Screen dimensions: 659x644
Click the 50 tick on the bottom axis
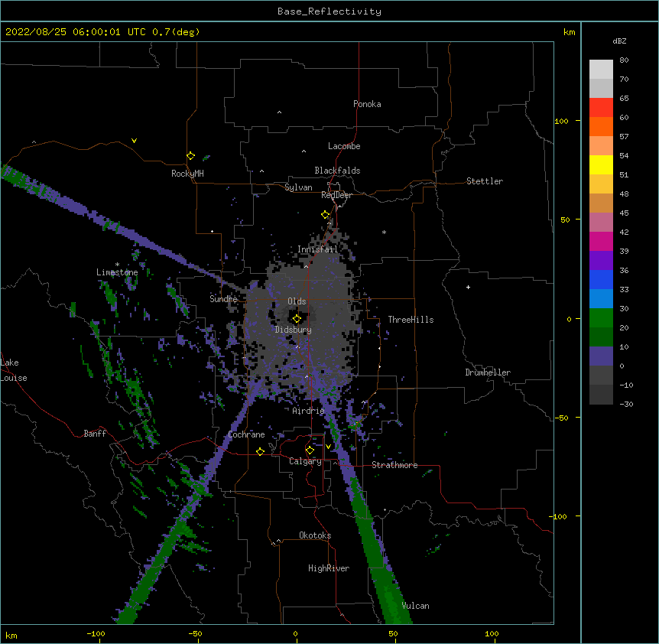393,633
